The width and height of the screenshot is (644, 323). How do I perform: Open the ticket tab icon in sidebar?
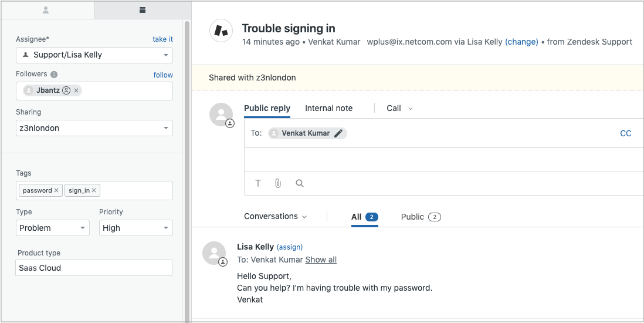pyautogui.click(x=142, y=10)
